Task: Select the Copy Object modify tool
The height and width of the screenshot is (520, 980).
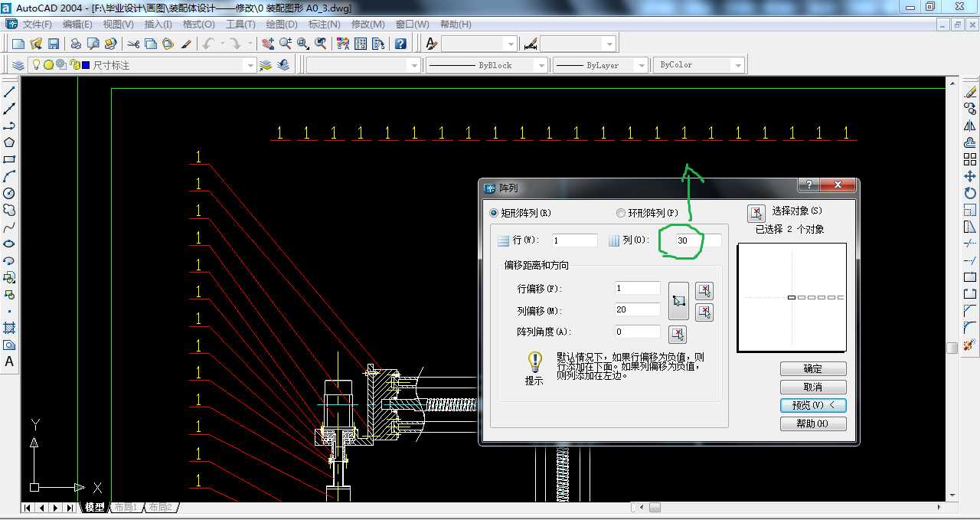Action: [970, 109]
